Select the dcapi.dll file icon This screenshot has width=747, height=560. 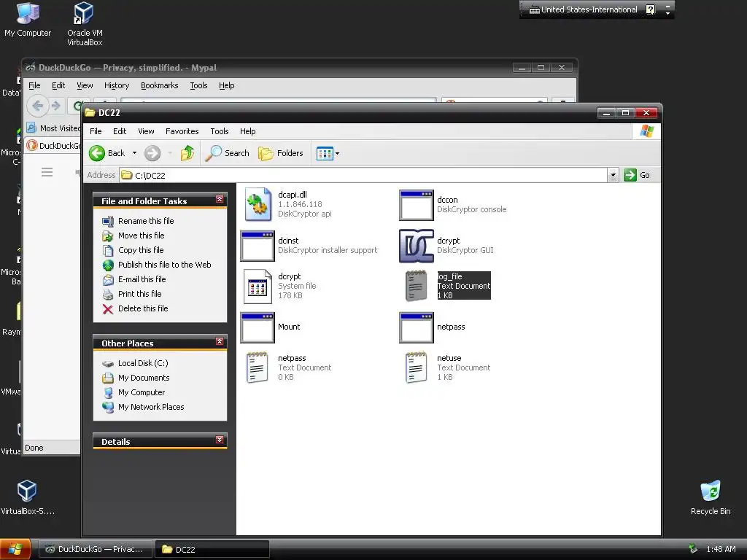[258, 204]
